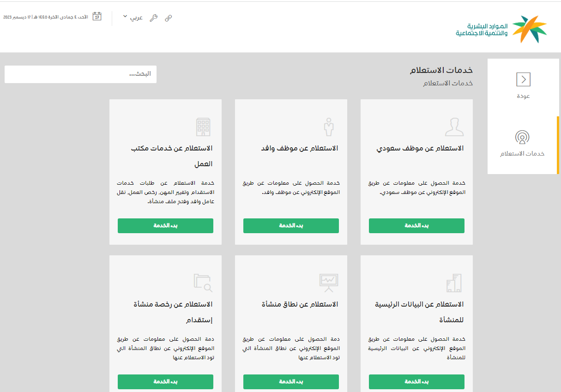Start the خدمات مكتب العمل inquiry service
This screenshot has height=392, width=561.
click(x=165, y=226)
